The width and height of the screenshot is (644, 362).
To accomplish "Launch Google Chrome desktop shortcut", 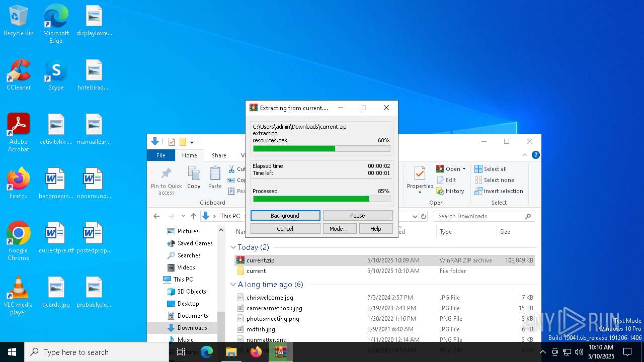I will pyautogui.click(x=19, y=241).
